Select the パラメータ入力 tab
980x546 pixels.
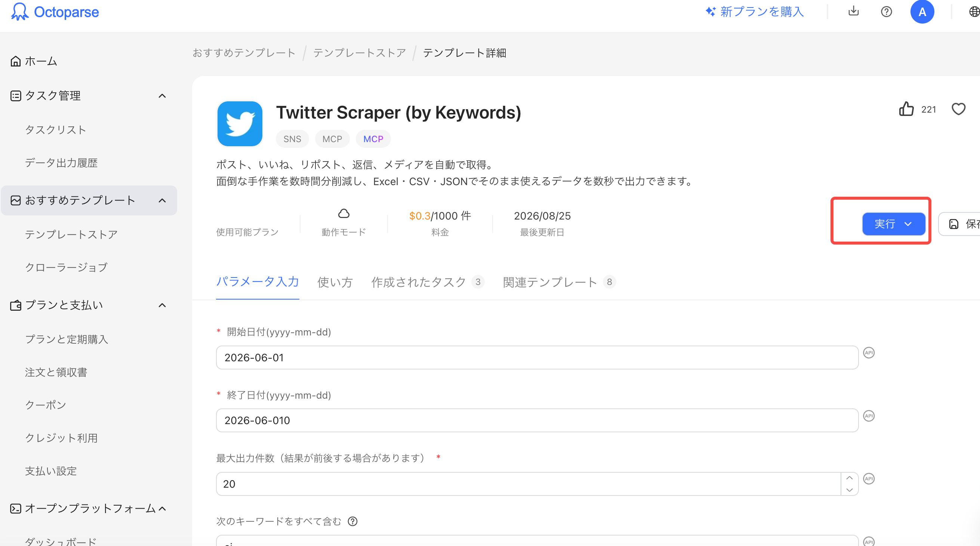point(258,282)
